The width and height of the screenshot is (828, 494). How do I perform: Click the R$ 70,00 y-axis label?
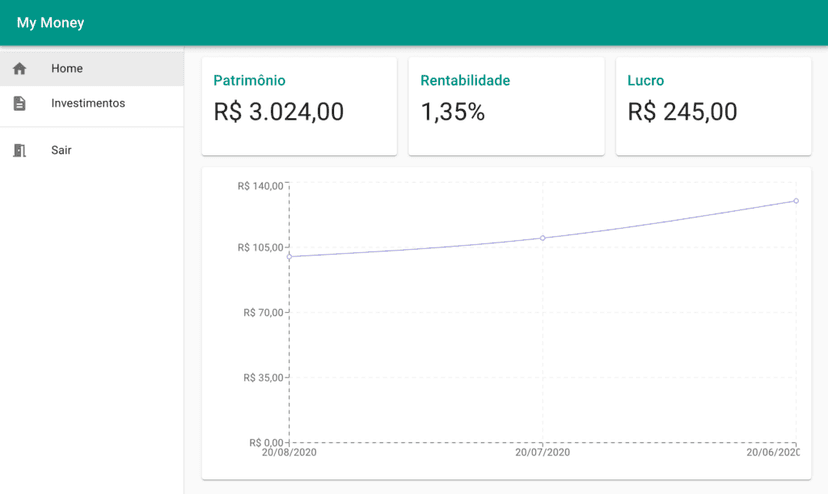point(263,312)
